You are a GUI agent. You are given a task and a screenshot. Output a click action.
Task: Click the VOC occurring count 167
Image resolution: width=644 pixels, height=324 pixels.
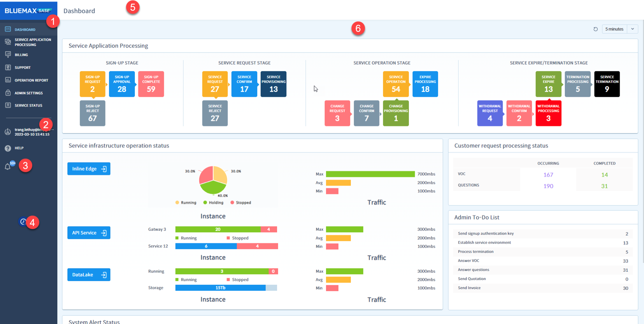coord(548,175)
